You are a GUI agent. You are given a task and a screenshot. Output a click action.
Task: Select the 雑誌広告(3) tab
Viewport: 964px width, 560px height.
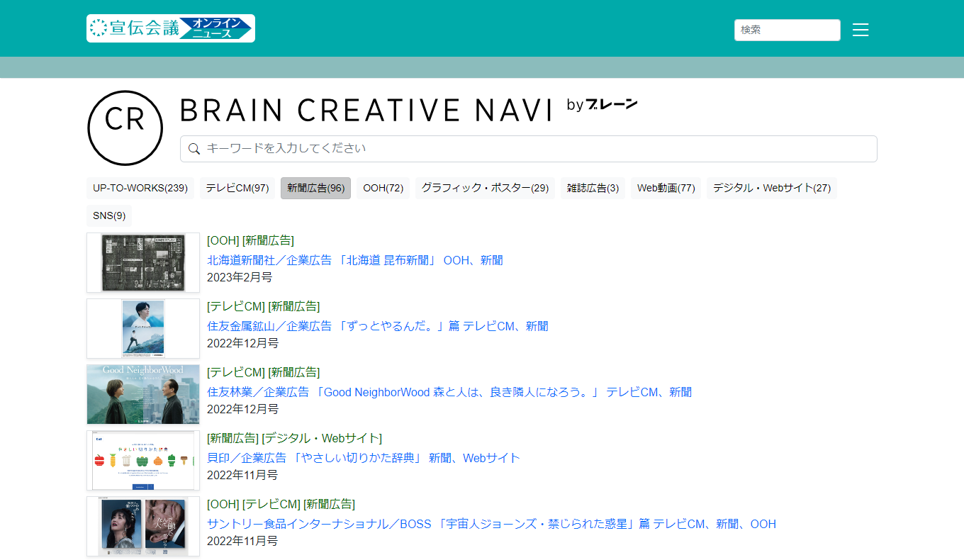(593, 188)
